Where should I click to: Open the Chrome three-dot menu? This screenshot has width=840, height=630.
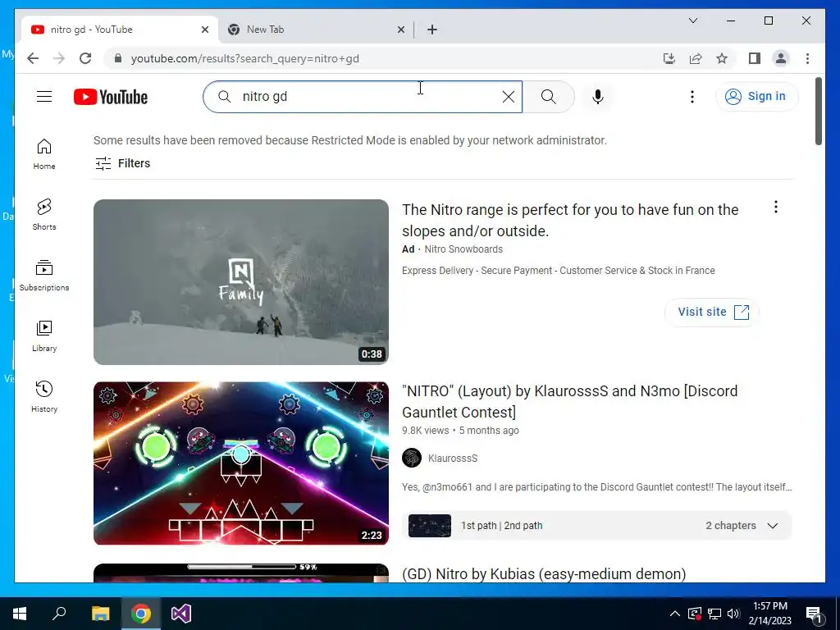coord(807,58)
